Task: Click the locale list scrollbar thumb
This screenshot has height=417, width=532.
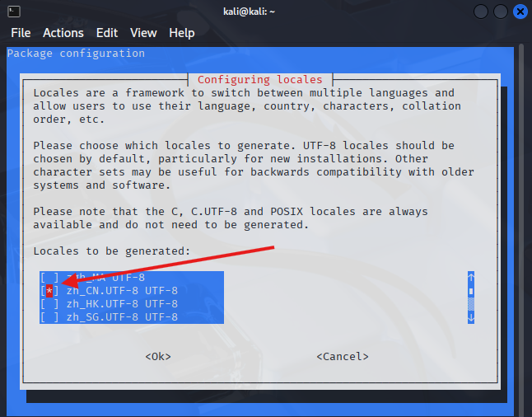Action: 470,291
